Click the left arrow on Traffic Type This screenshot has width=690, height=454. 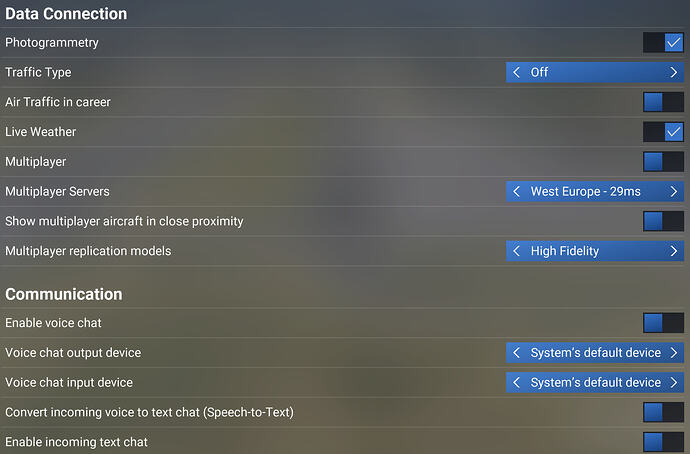point(517,72)
